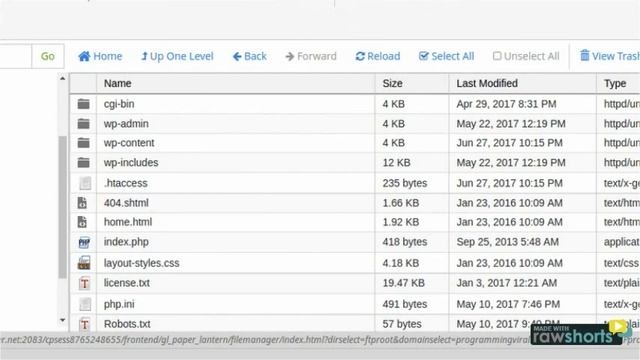Click the Up One Level arrow icon
Image resolution: width=640 pixels, height=360 pixels.
[x=144, y=56]
